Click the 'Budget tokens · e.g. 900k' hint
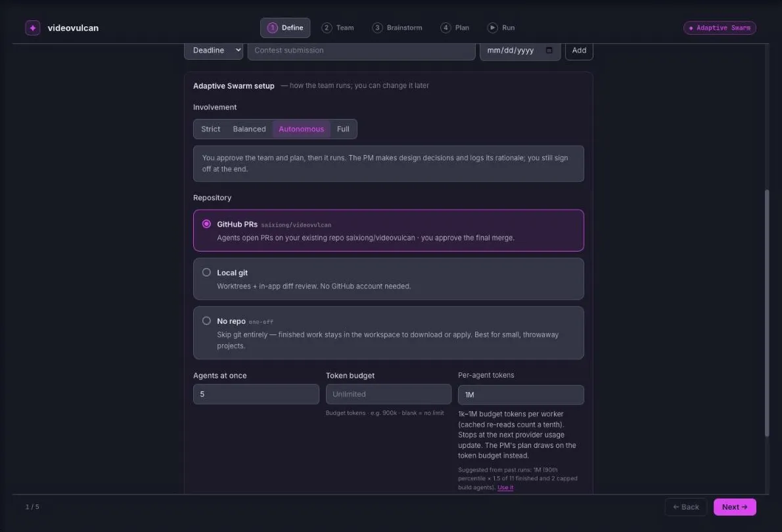The image size is (782, 532). [384, 413]
